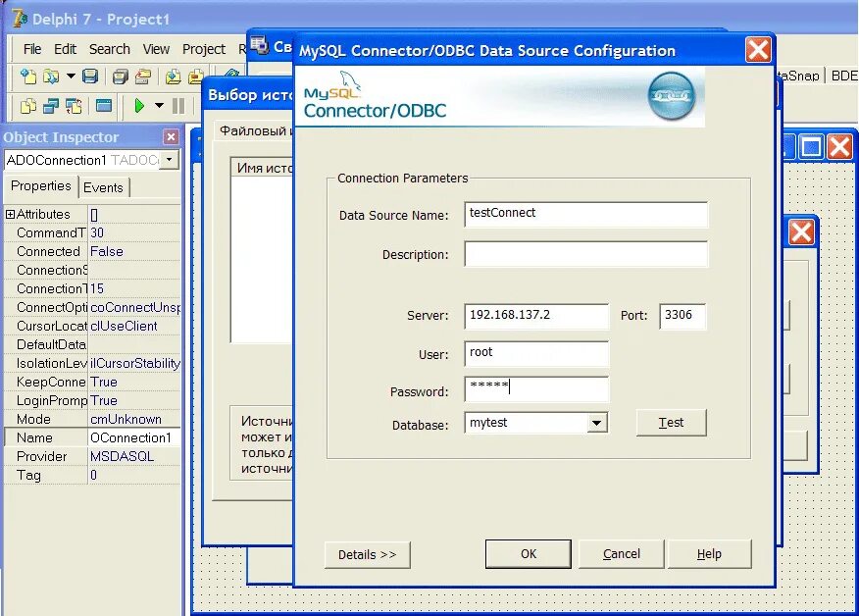Click the Test connection button
The height and width of the screenshot is (616, 859).
(x=671, y=423)
